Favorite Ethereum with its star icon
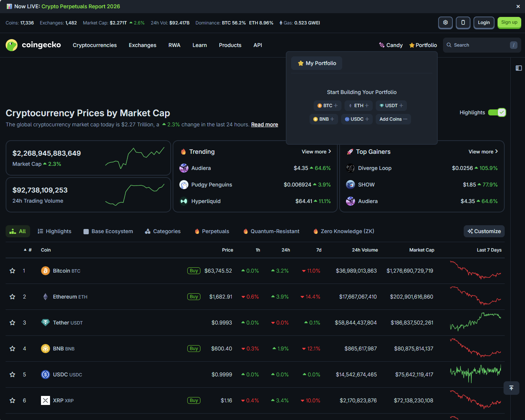The image size is (525, 420). (12, 297)
